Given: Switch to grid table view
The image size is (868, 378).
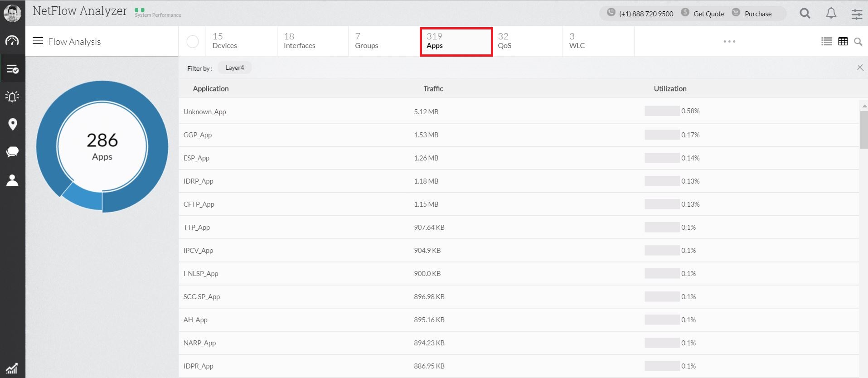Looking at the screenshot, I should (x=843, y=42).
